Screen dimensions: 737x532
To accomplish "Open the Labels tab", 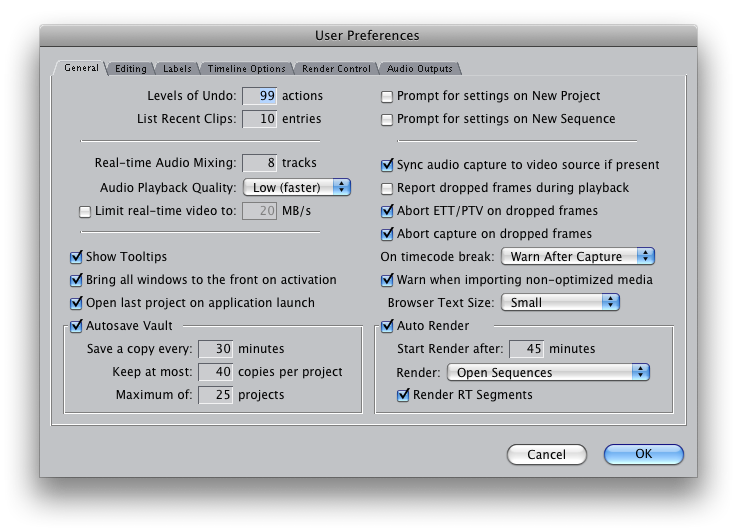I will (x=177, y=69).
